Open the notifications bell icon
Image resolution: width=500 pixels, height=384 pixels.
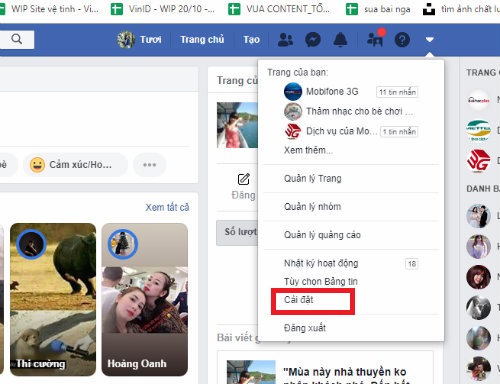point(340,40)
